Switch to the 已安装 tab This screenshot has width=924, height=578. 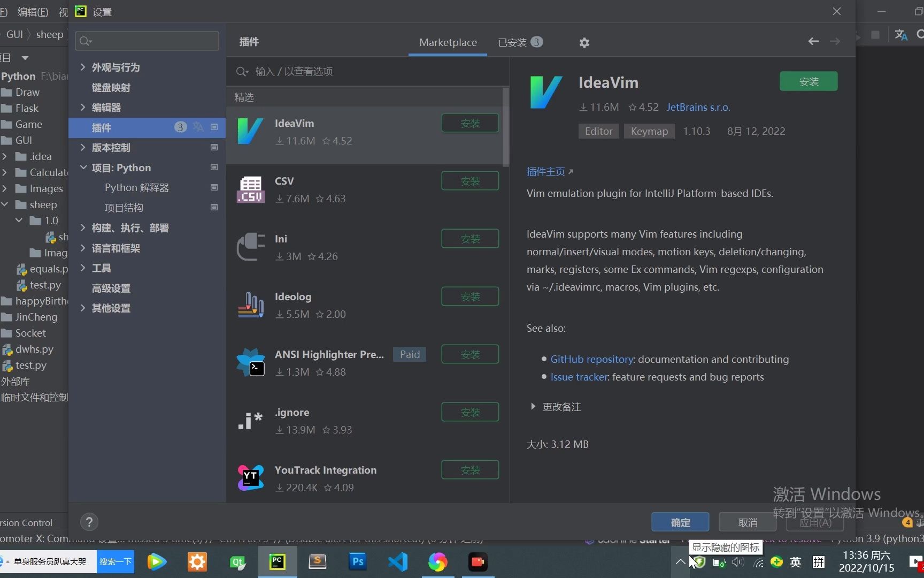click(x=520, y=42)
